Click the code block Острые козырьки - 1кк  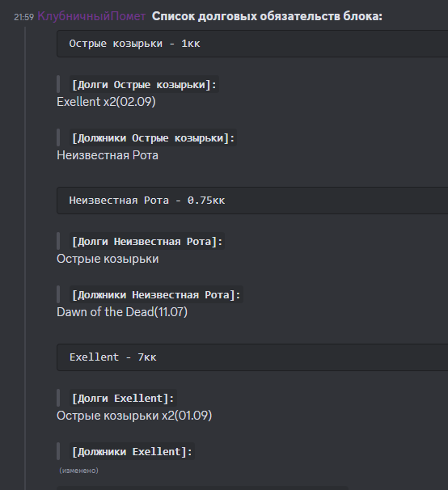pyautogui.click(x=252, y=44)
